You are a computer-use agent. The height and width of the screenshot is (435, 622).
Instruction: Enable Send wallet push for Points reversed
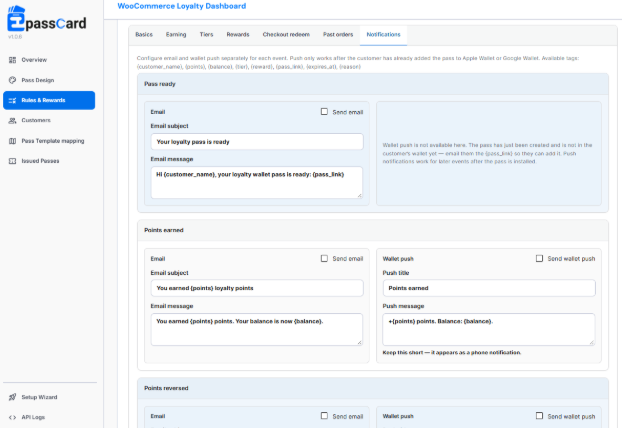click(x=539, y=416)
